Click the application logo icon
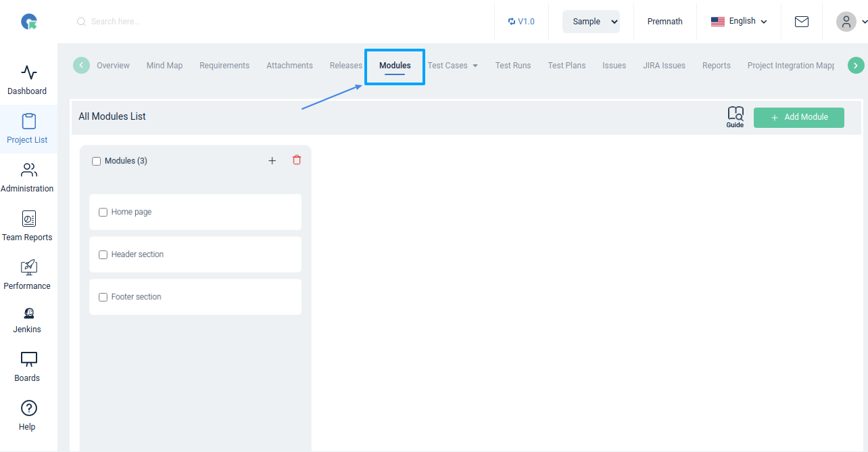The width and height of the screenshot is (868, 452). (29, 22)
